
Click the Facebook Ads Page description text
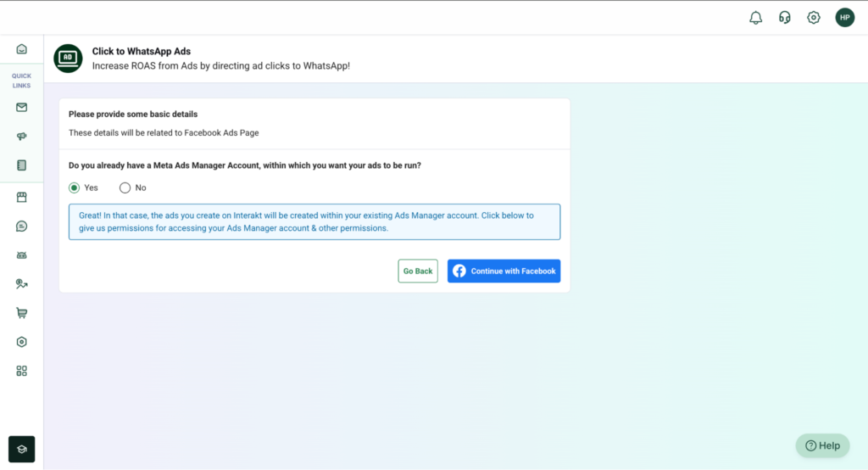164,133
